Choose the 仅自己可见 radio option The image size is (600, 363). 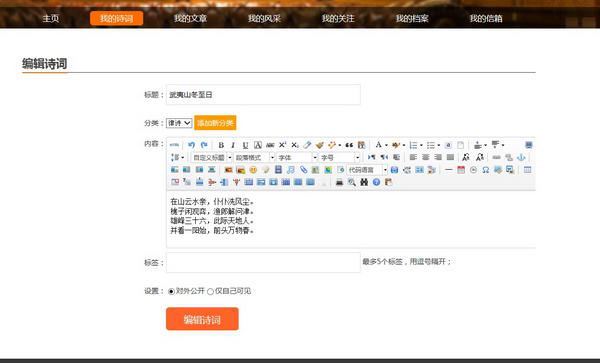click(210, 291)
